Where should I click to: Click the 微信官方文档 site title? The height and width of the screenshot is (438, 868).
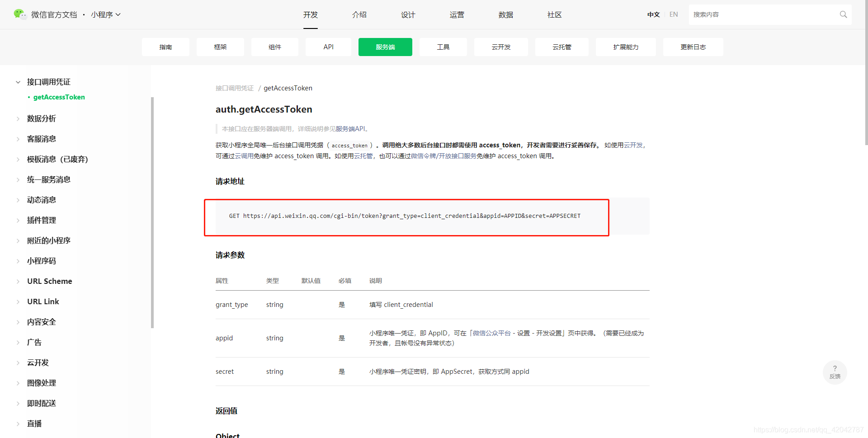click(54, 15)
